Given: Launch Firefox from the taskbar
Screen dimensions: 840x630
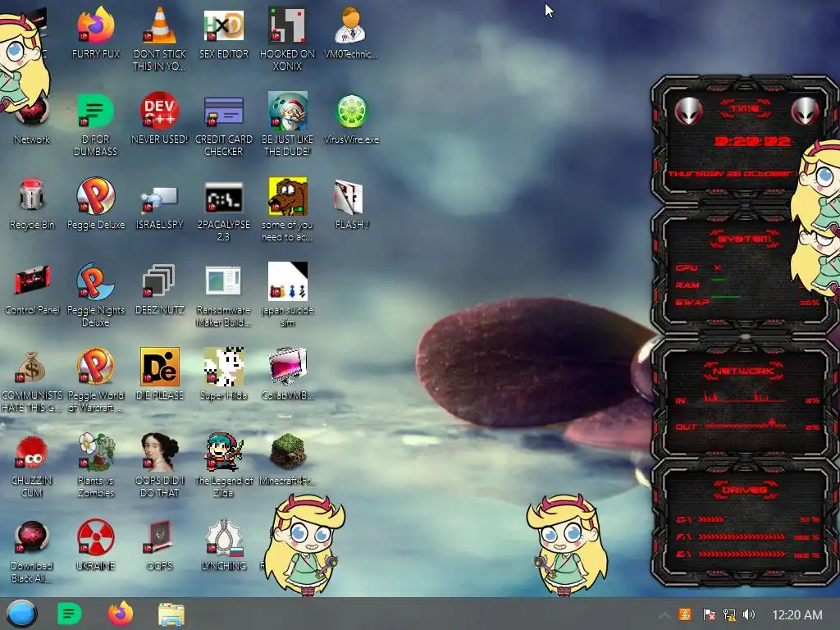Looking at the screenshot, I should (121, 614).
